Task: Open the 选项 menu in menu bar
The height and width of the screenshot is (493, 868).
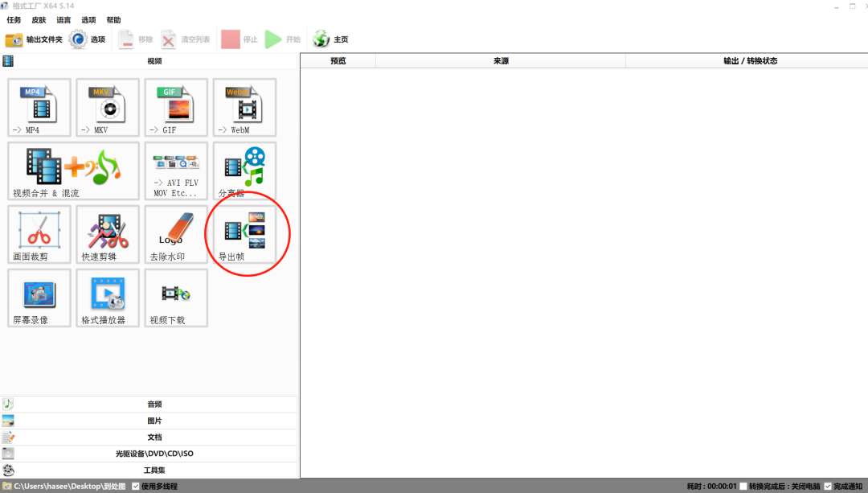Action: pos(88,20)
